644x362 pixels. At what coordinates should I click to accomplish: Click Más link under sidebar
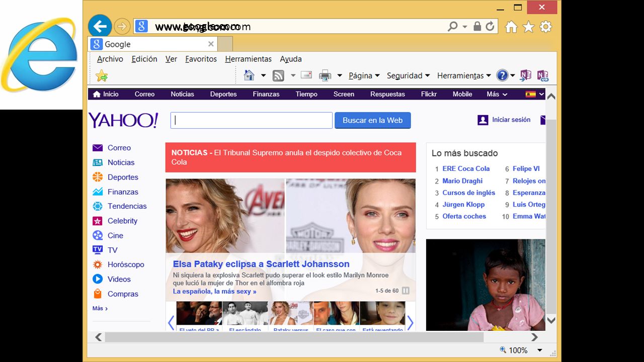tap(100, 308)
